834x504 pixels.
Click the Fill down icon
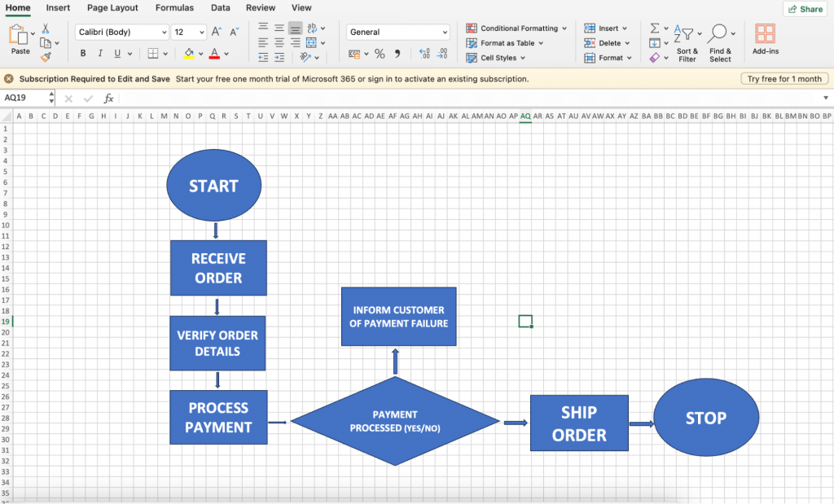tap(655, 43)
